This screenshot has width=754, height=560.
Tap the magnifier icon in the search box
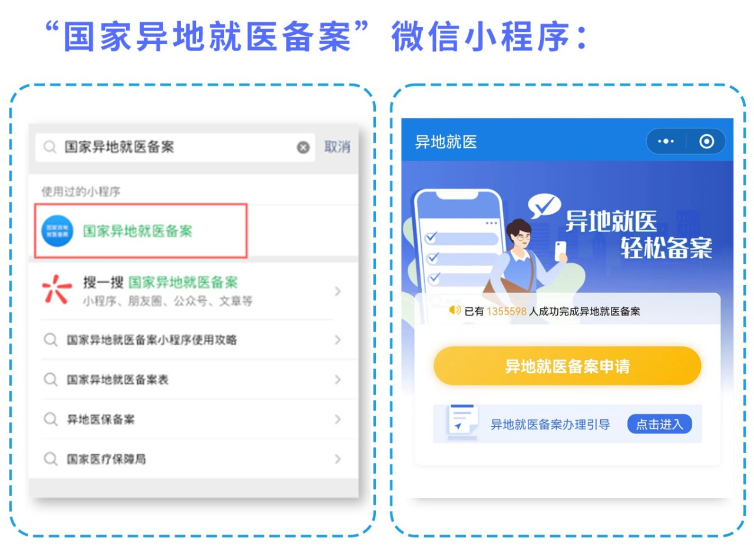pyautogui.click(x=51, y=147)
